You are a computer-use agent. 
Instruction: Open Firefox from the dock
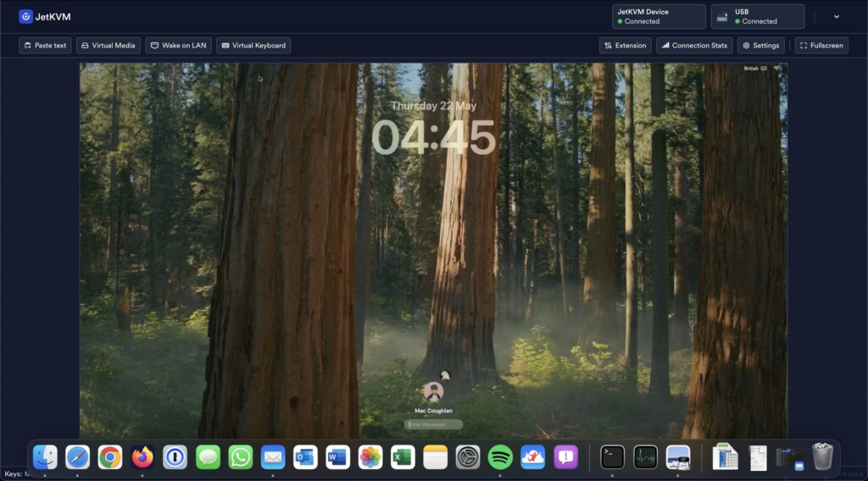pos(142,457)
